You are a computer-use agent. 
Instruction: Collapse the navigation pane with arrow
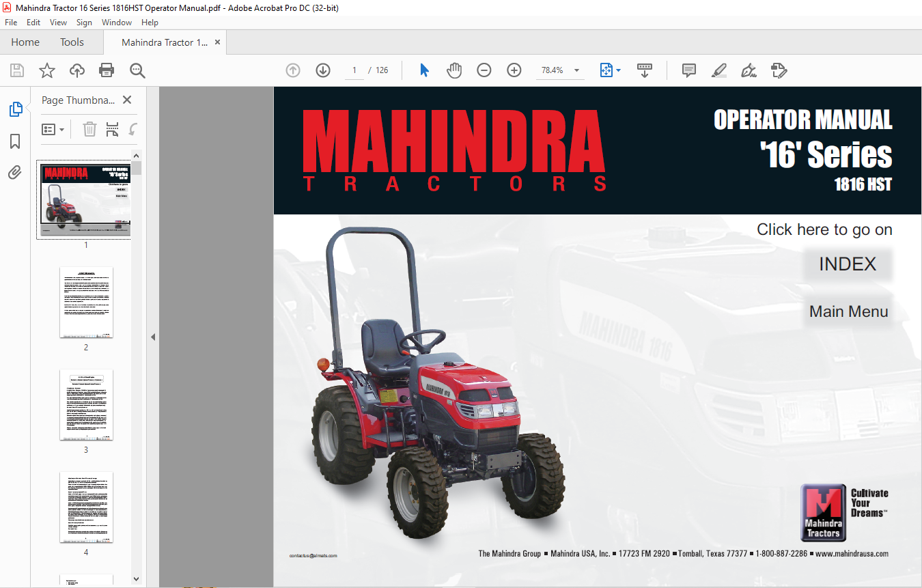[x=153, y=337]
